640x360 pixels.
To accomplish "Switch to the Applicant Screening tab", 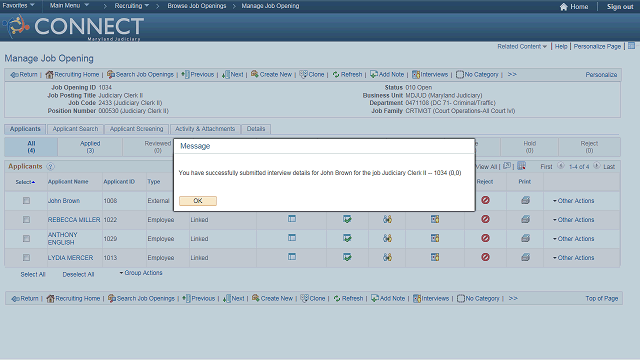I will click(136, 129).
